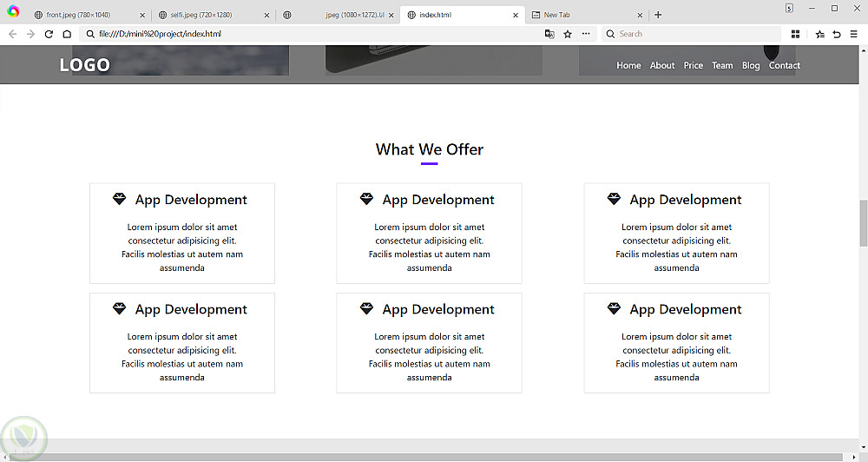Close the index.html tab
The image size is (868, 462).
[516, 15]
